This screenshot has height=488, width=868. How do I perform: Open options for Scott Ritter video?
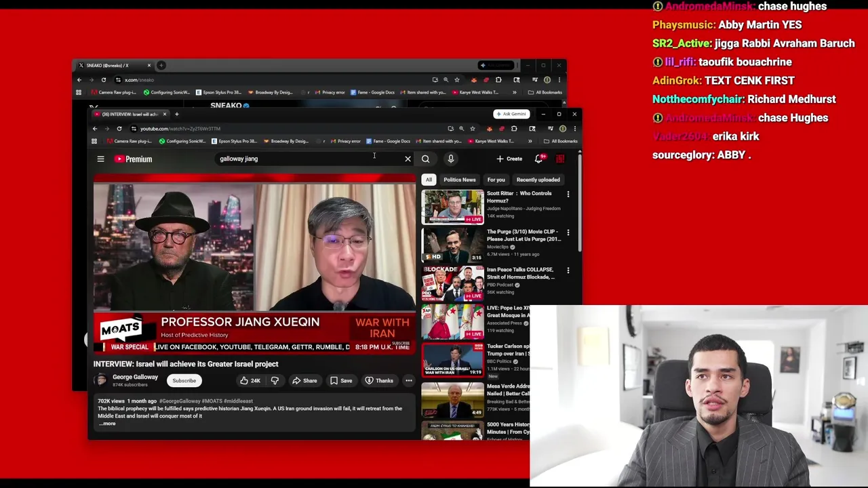click(568, 194)
